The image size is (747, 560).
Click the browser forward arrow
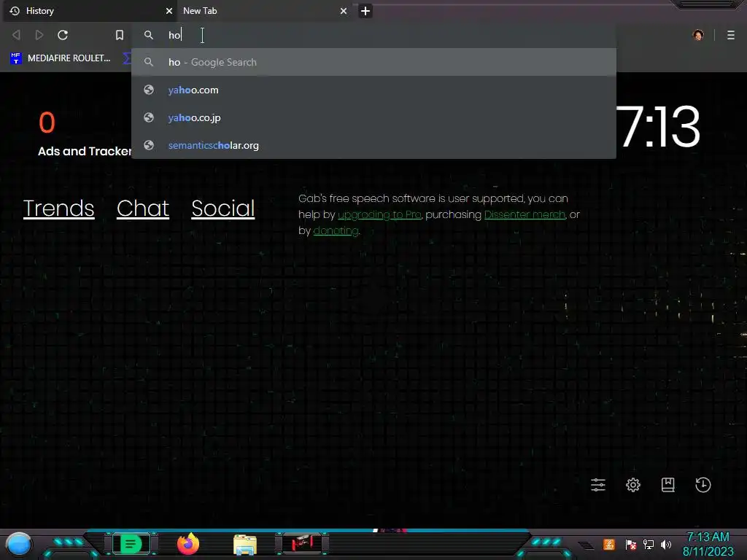point(39,35)
